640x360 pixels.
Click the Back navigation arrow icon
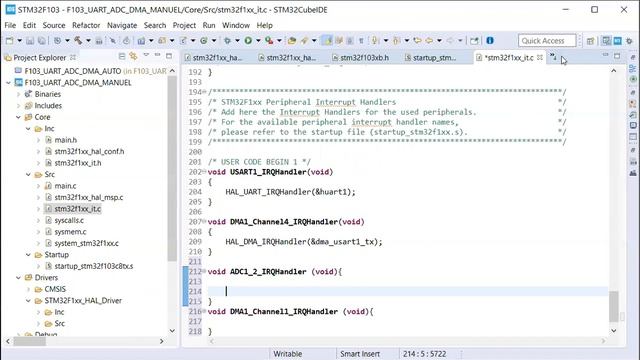click(429, 40)
